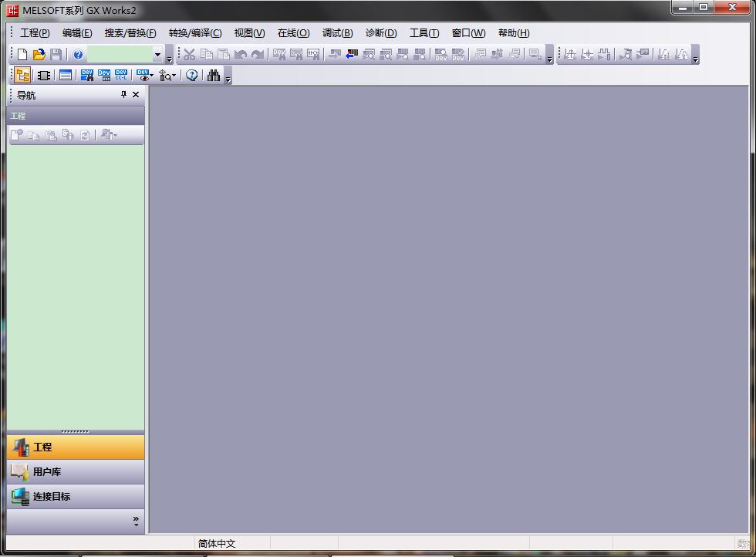Switch to the 连接目标 navigation view

pos(75,497)
